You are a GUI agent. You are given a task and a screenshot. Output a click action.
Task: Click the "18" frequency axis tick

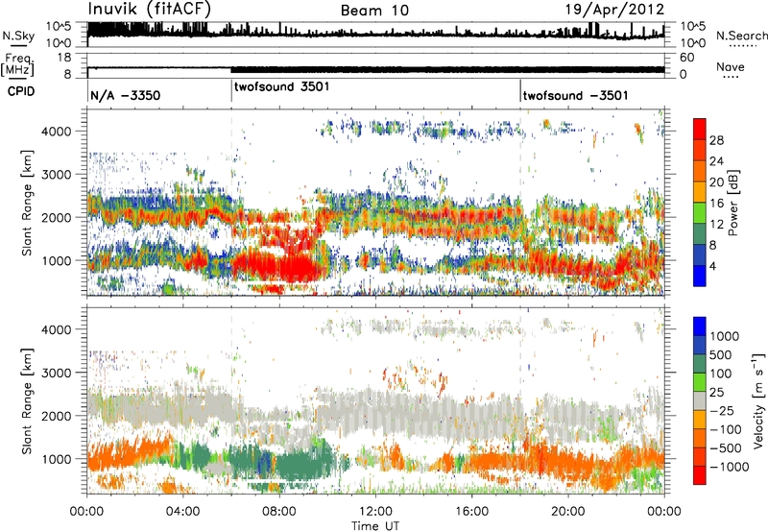[64, 58]
